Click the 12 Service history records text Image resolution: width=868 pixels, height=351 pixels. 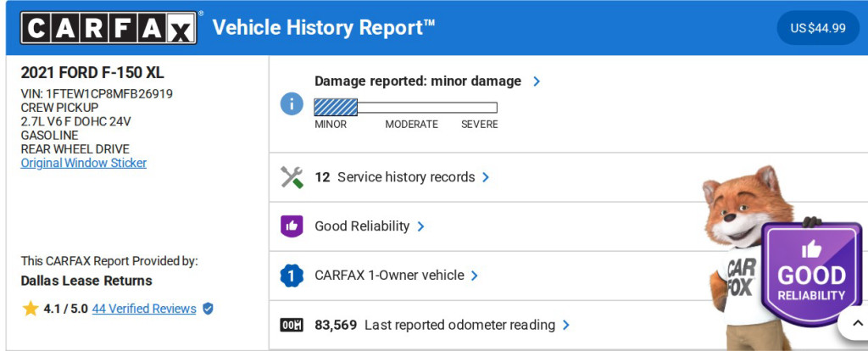(395, 177)
